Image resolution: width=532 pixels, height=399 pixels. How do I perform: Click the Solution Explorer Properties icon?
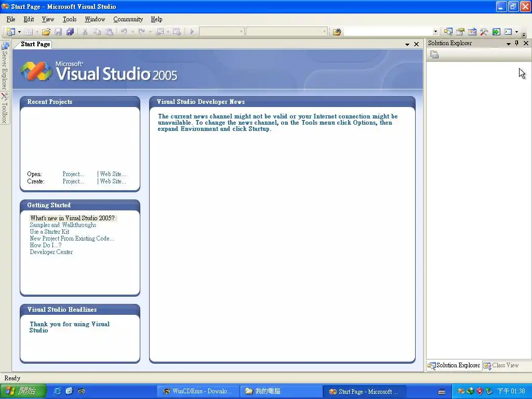[x=434, y=54]
